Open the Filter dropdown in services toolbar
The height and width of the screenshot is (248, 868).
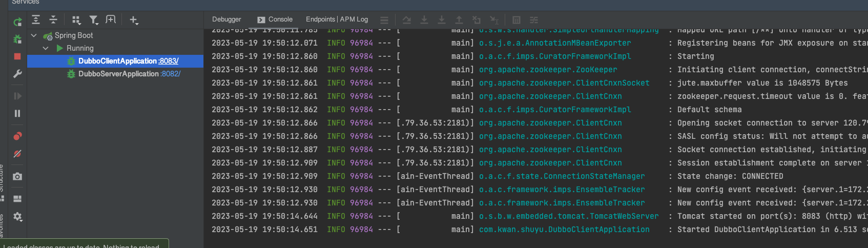click(94, 20)
